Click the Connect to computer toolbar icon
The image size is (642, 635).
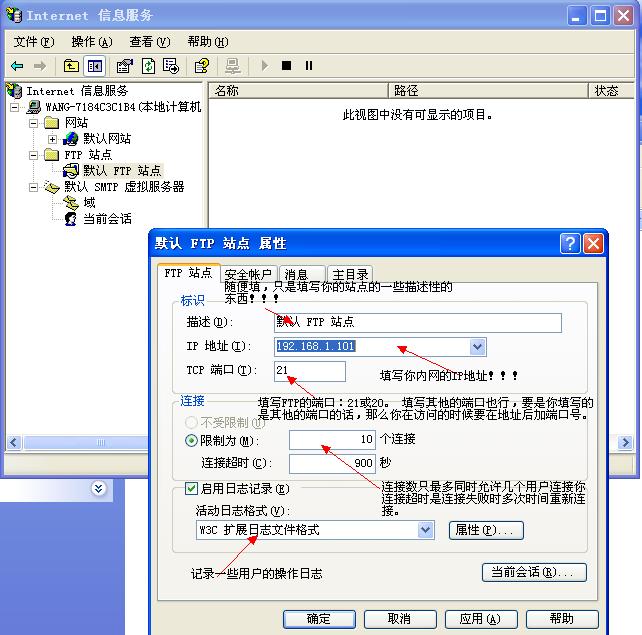233,66
